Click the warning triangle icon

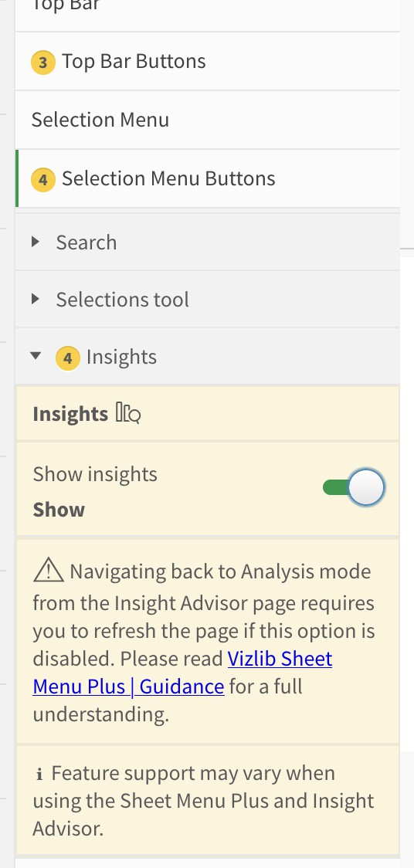tap(49, 571)
